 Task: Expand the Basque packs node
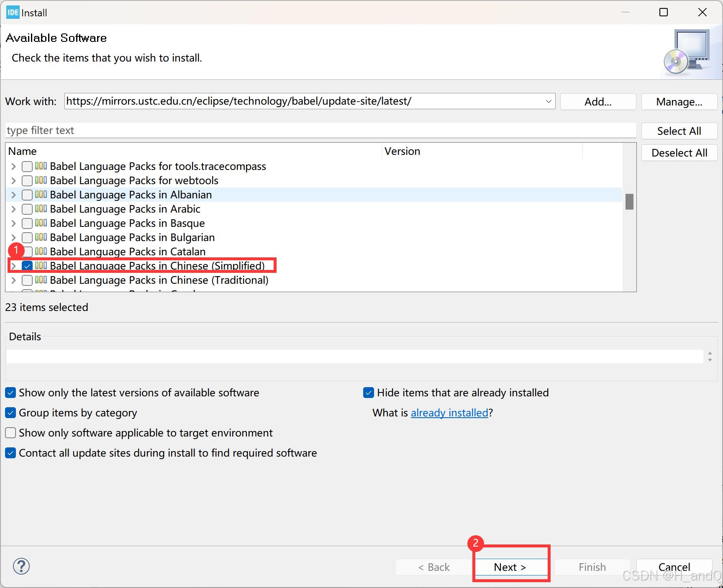(13, 223)
